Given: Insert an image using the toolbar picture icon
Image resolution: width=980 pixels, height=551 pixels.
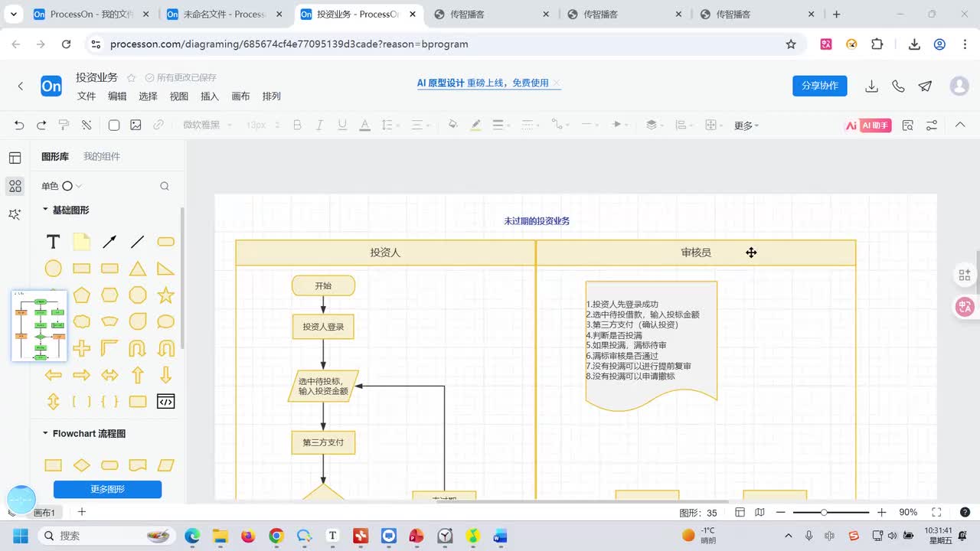Looking at the screenshot, I should (136, 125).
